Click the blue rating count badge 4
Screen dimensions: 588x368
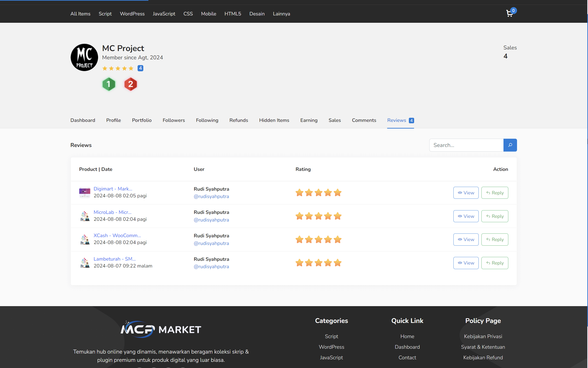(140, 68)
